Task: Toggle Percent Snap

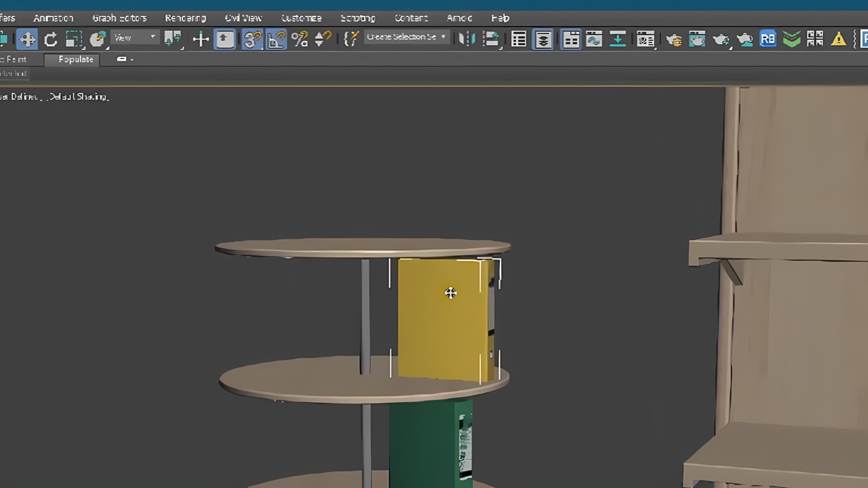Action: [x=299, y=39]
